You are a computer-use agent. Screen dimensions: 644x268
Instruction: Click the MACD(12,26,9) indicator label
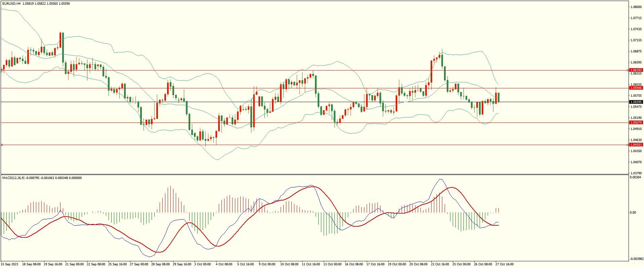13,178
